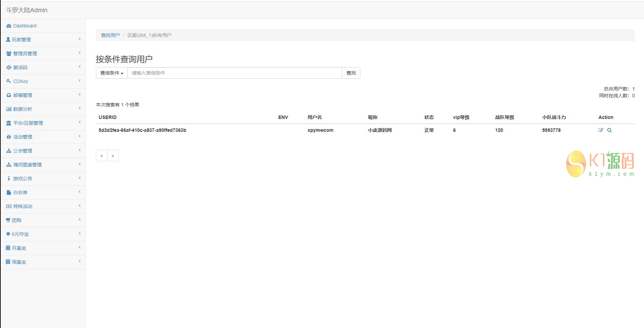Open the 查询条件 dropdown

112,73
